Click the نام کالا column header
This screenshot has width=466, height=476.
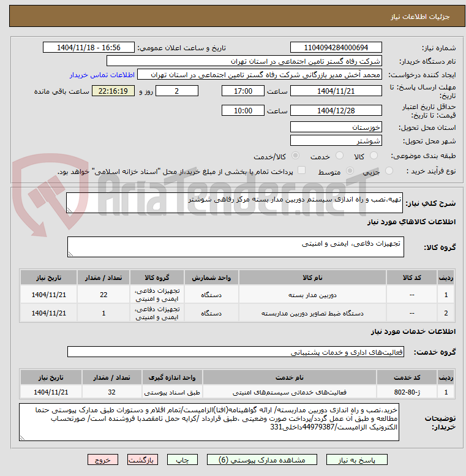(x=312, y=278)
